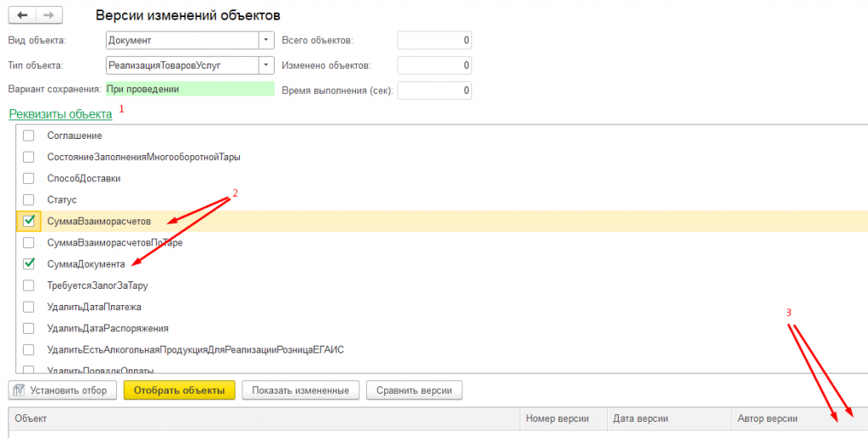Click the filter icon on Установить отбор
Screen dimensions: 868x438
tap(19, 391)
